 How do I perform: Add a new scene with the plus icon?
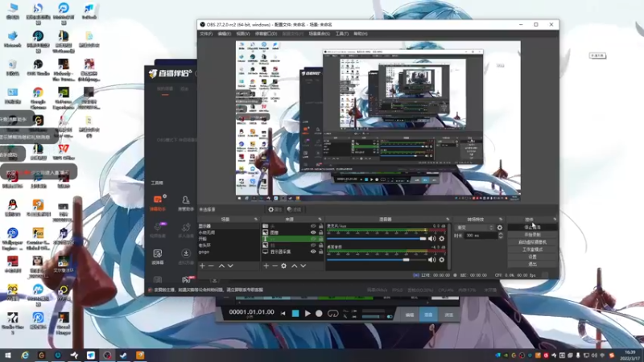(202, 266)
